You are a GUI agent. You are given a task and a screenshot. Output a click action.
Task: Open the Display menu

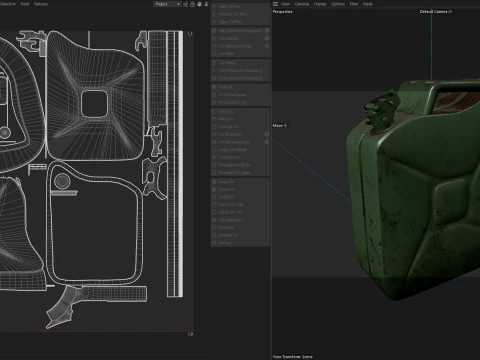click(x=320, y=4)
